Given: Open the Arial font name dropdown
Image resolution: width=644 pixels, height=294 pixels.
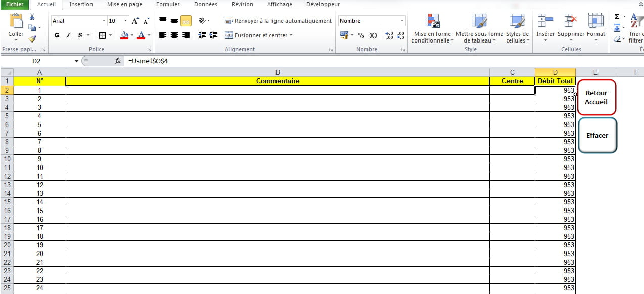Looking at the screenshot, I should tap(104, 21).
